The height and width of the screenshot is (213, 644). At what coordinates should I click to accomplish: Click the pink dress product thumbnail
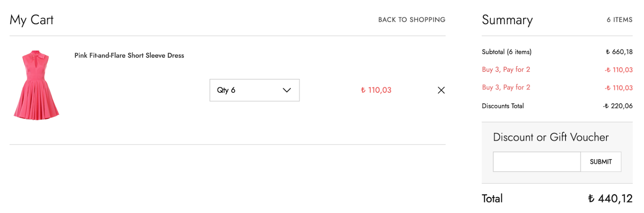tap(36, 85)
